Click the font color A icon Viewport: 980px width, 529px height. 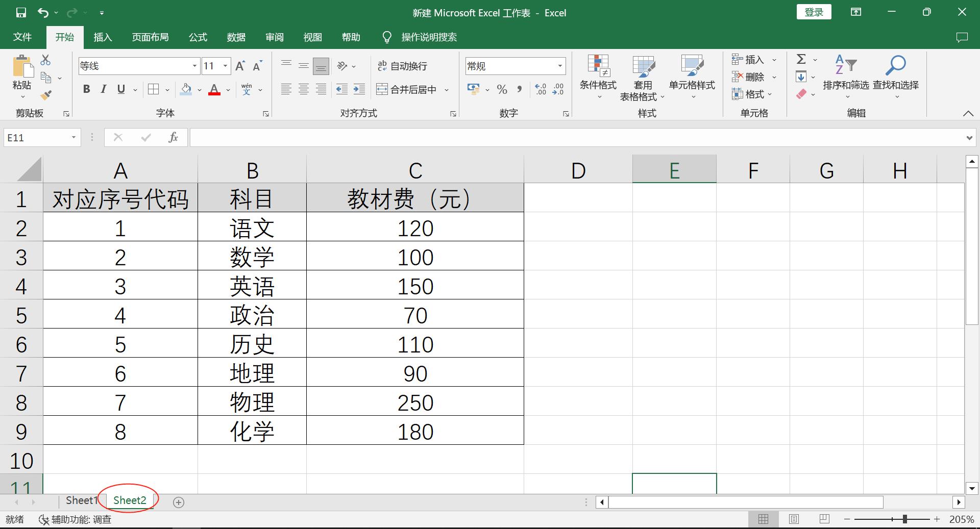pyautogui.click(x=214, y=89)
